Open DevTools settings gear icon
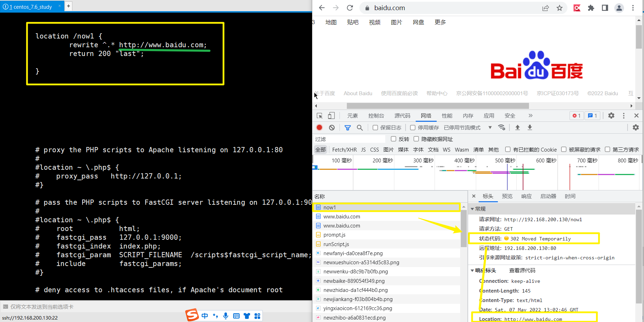 pos(611,115)
